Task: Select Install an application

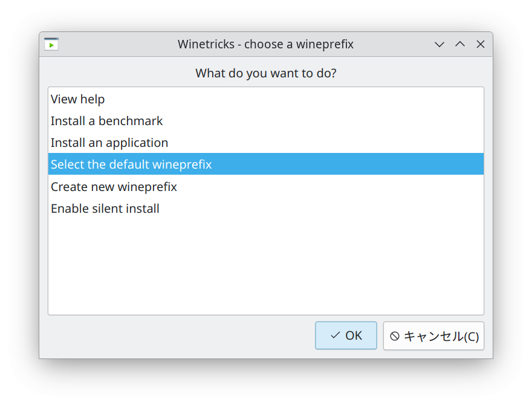Action: coord(266,143)
